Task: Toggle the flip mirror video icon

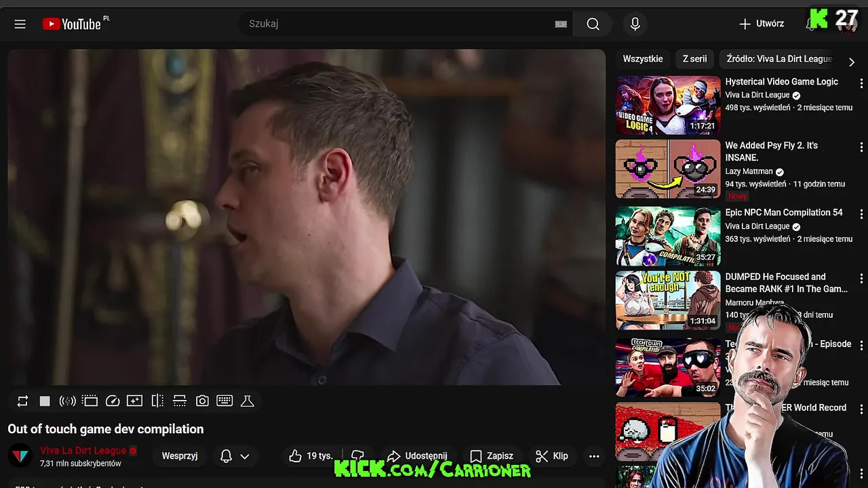Action: tap(157, 401)
